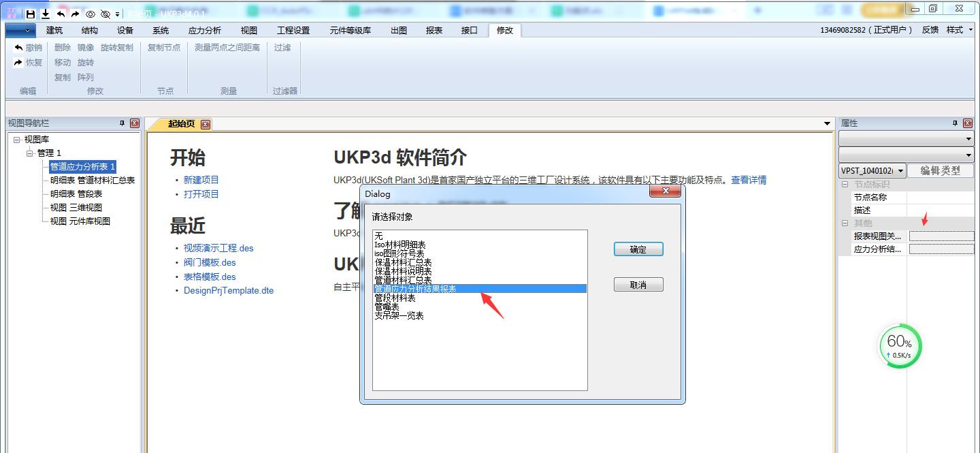
Task: Select 支吊架一览表 in the dialog list
Action: [x=399, y=316]
